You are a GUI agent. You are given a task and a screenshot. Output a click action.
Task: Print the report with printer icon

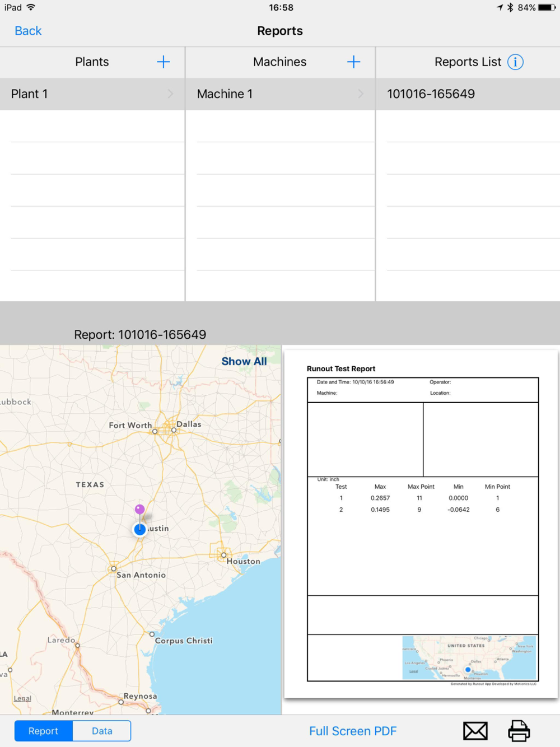(x=519, y=731)
